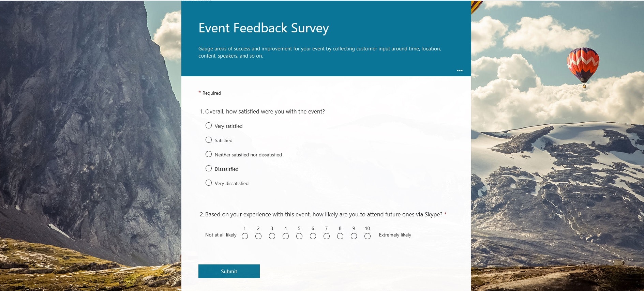Click the Very satisfied label text

[228, 126]
